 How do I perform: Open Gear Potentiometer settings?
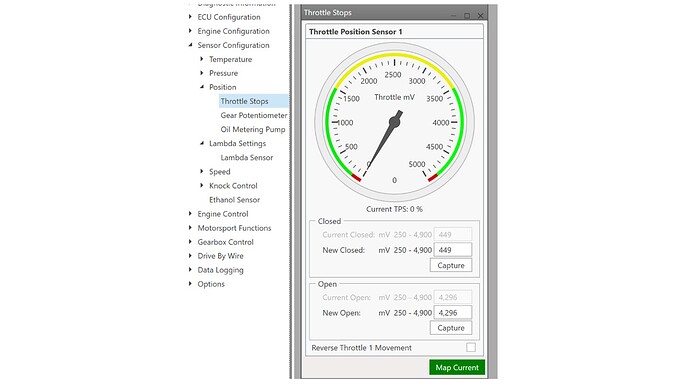[254, 115]
